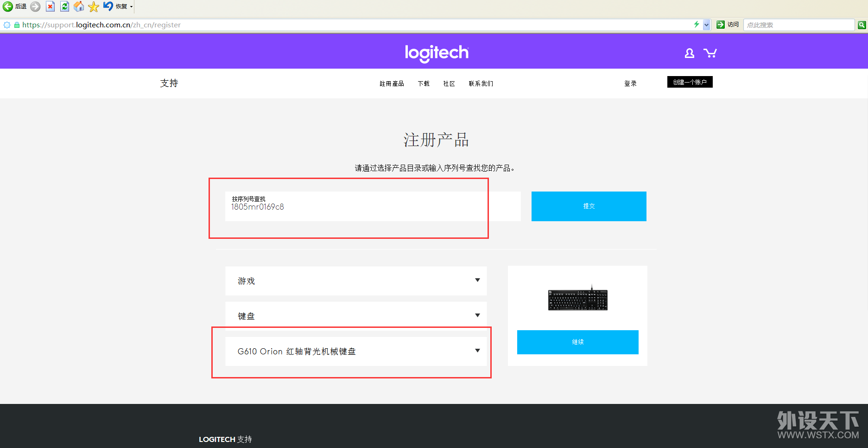Open the restore dropdown arrow in toolbar

(131, 6)
